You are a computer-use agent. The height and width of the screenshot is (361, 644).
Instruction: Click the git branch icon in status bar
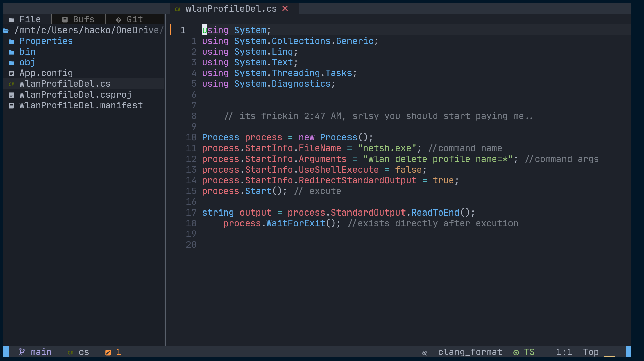22,352
